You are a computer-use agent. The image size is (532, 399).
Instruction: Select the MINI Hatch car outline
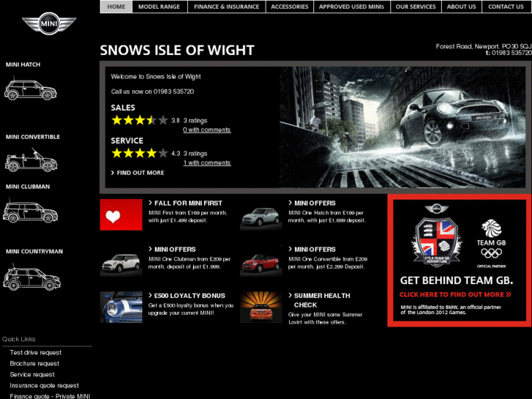[x=31, y=89]
